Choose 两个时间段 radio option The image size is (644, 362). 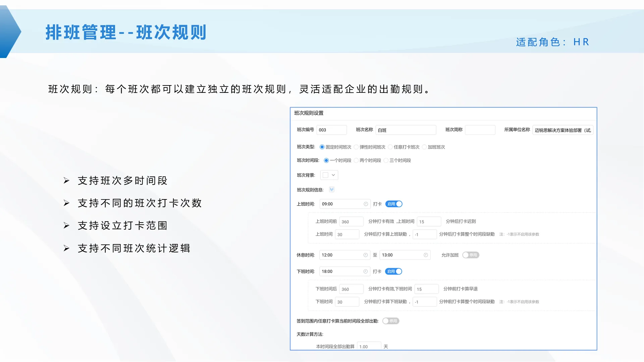pos(356,161)
